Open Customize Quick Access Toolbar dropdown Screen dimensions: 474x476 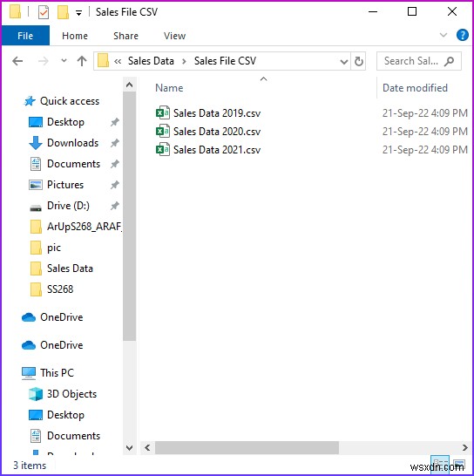[78, 13]
